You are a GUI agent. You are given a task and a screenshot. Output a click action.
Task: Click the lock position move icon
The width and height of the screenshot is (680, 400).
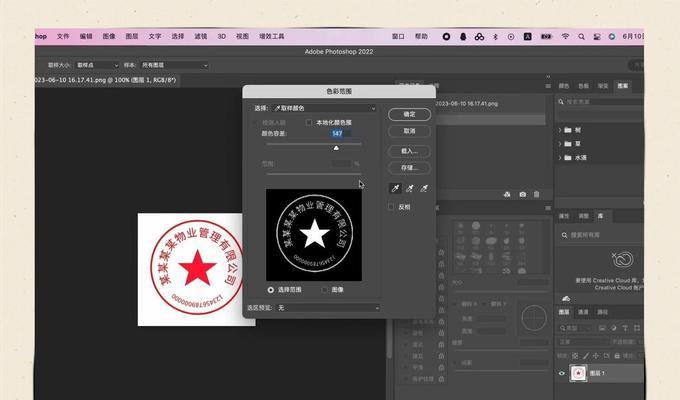596,356
